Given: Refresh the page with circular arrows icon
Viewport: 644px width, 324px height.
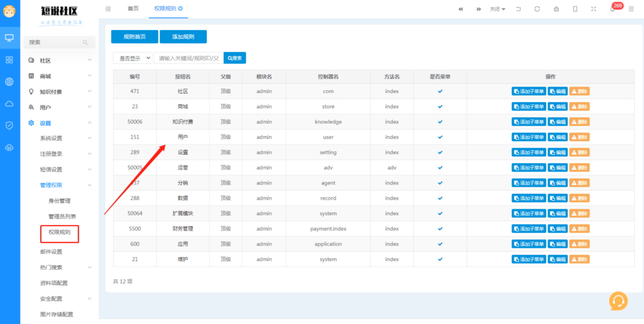Looking at the screenshot, I should 537,9.
